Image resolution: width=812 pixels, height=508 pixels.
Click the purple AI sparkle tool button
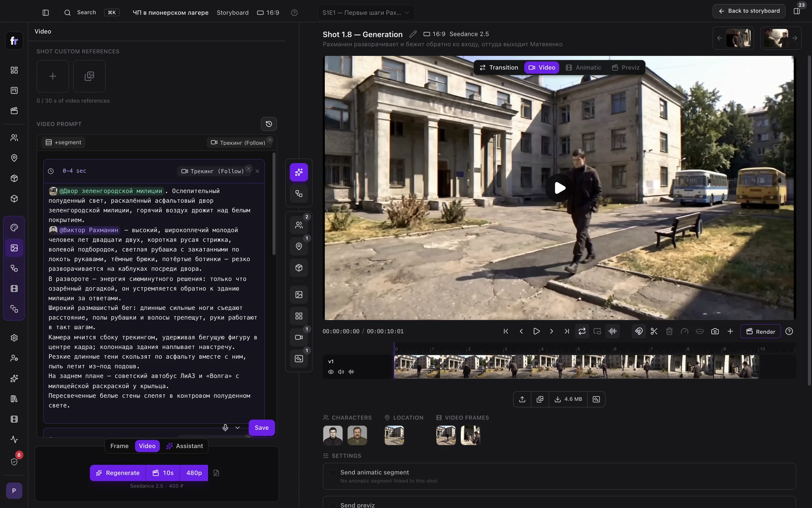299,172
